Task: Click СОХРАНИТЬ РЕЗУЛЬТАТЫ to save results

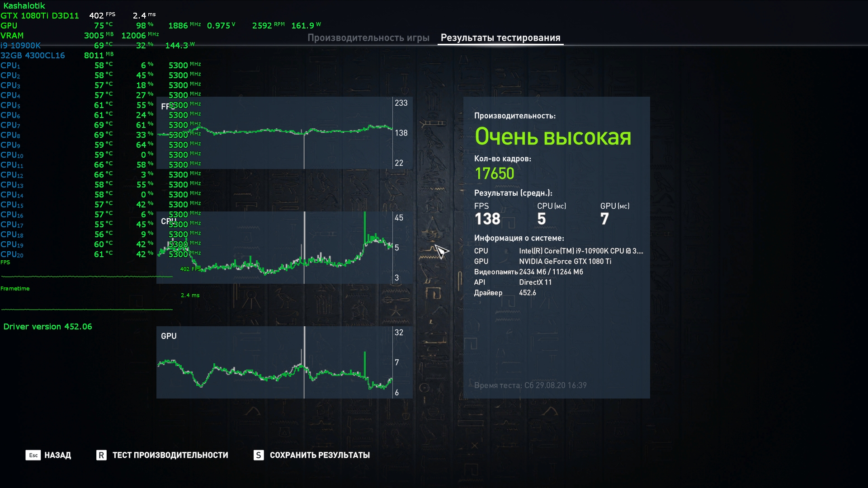Action: tap(319, 455)
